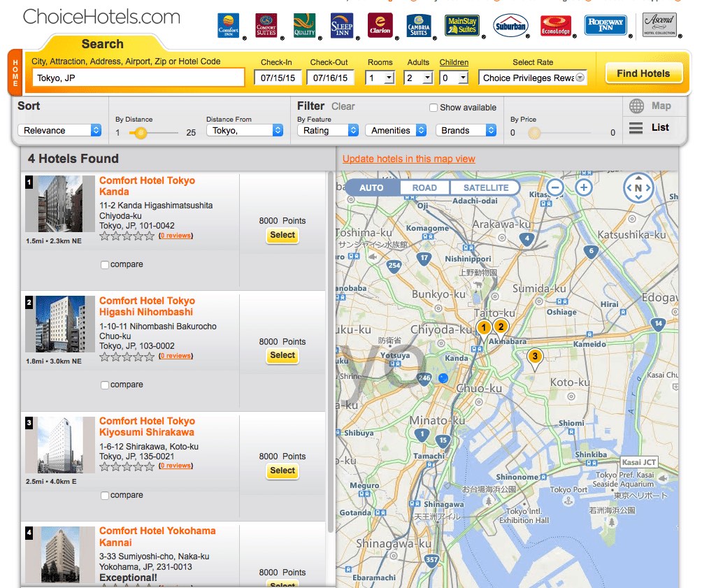This screenshot has width=702, height=588.
Task: Click the Comfort Suites brand logo
Action: 266,26
